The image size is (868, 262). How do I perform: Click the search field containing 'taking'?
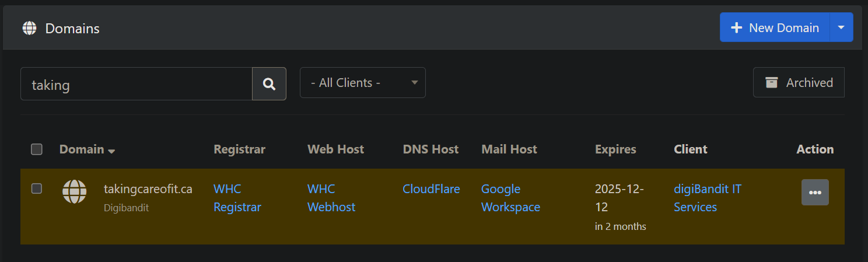136,84
